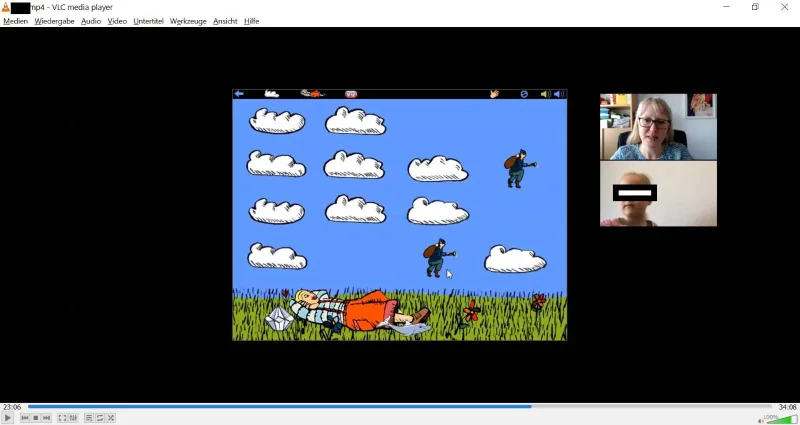Click the total time 34:08 label

point(787,407)
